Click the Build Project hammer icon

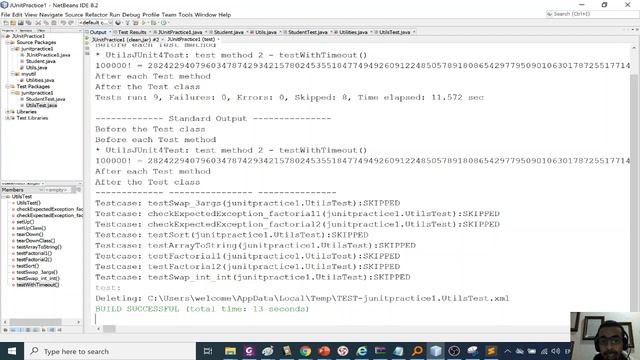[127, 23]
